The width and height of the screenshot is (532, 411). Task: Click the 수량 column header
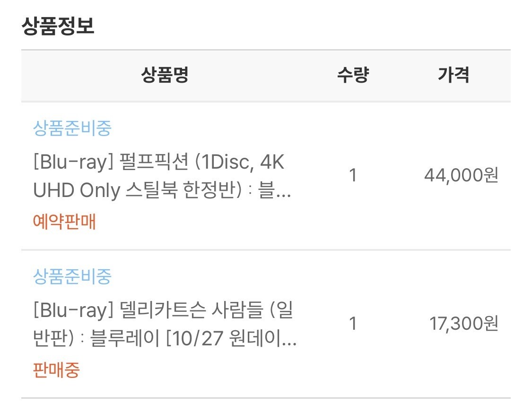(x=352, y=76)
